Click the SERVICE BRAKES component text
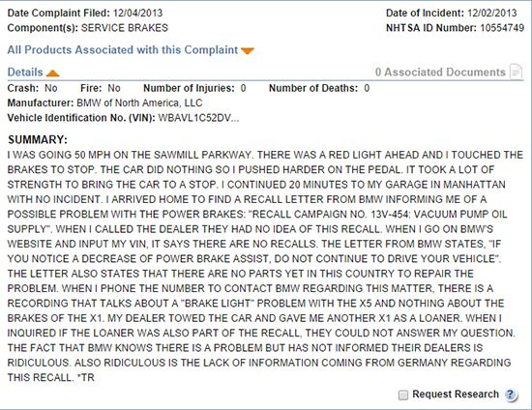Screen dimensions: 532x410 coord(125,28)
